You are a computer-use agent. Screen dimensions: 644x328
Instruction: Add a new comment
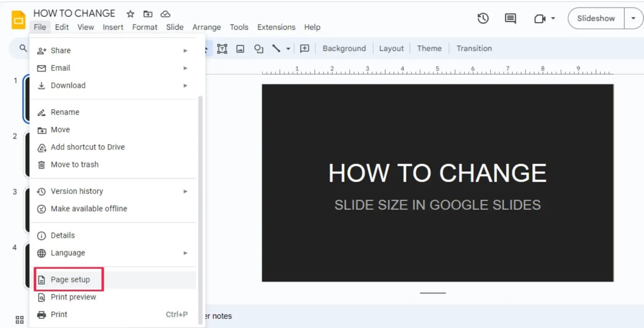click(305, 49)
